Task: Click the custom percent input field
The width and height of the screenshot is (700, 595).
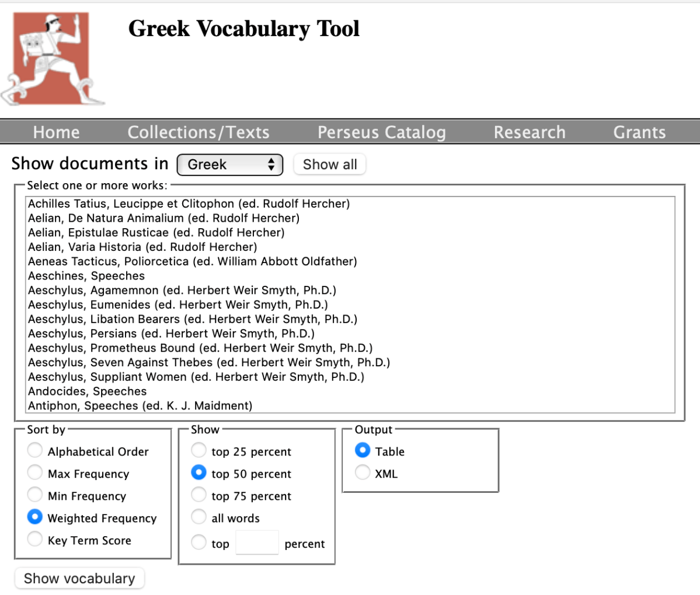Action: click(257, 542)
